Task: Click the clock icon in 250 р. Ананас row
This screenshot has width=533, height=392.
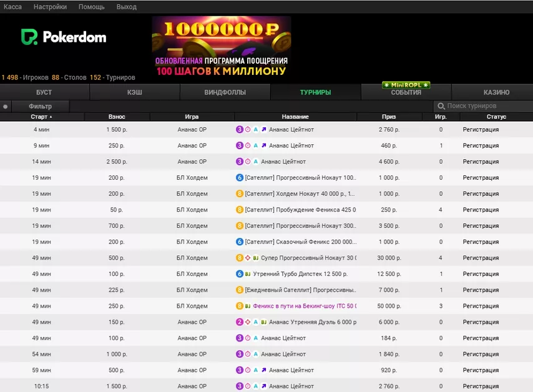Action: pyautogui.click(x=248, y=145)
